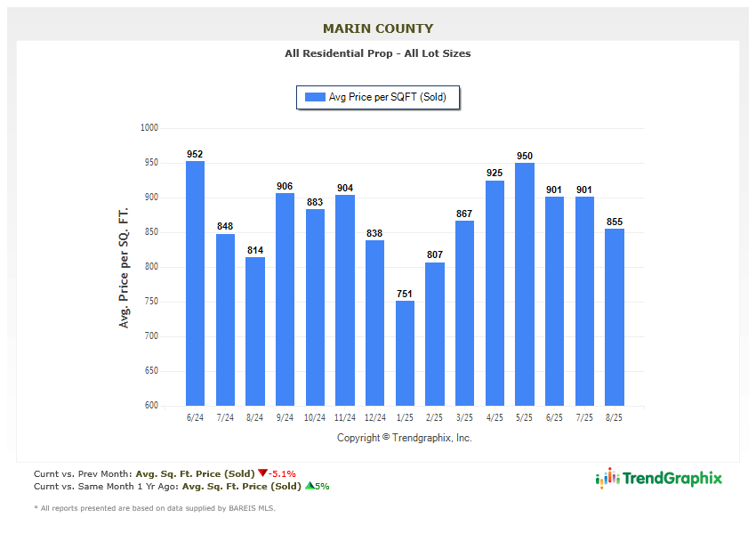
Task: Select the 6/24 bar valued 952
Action: [195, 283]
